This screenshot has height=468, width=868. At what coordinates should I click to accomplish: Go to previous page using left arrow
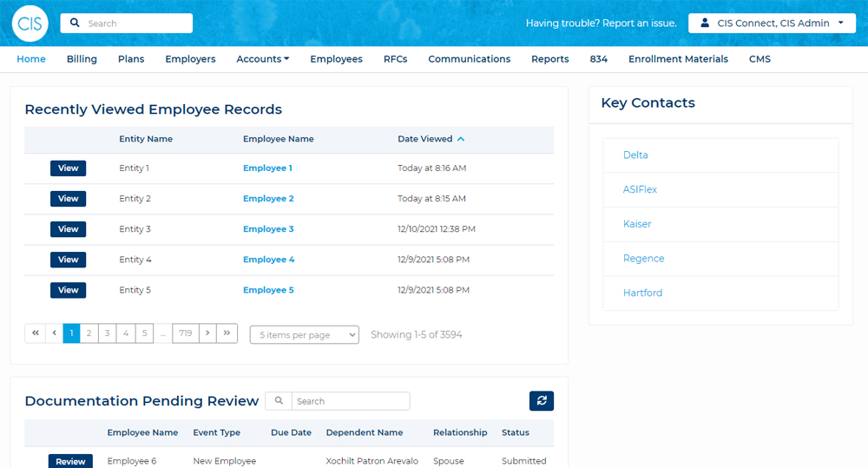[54, 333]
